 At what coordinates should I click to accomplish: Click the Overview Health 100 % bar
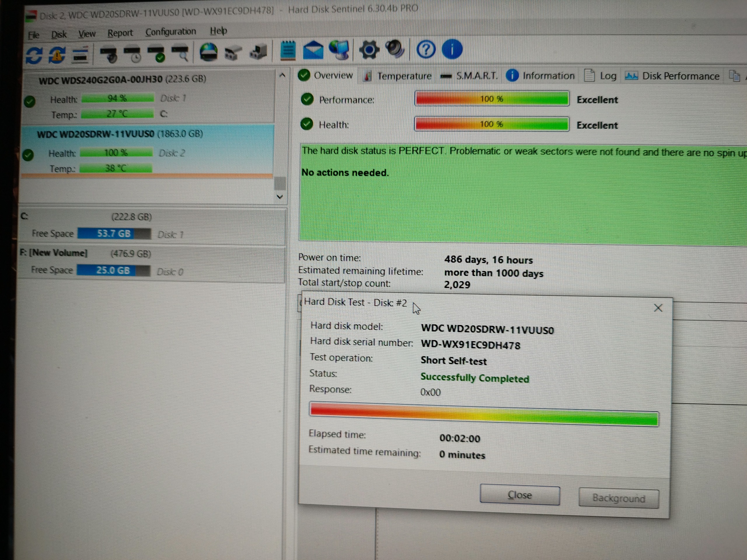click(492, 124)
